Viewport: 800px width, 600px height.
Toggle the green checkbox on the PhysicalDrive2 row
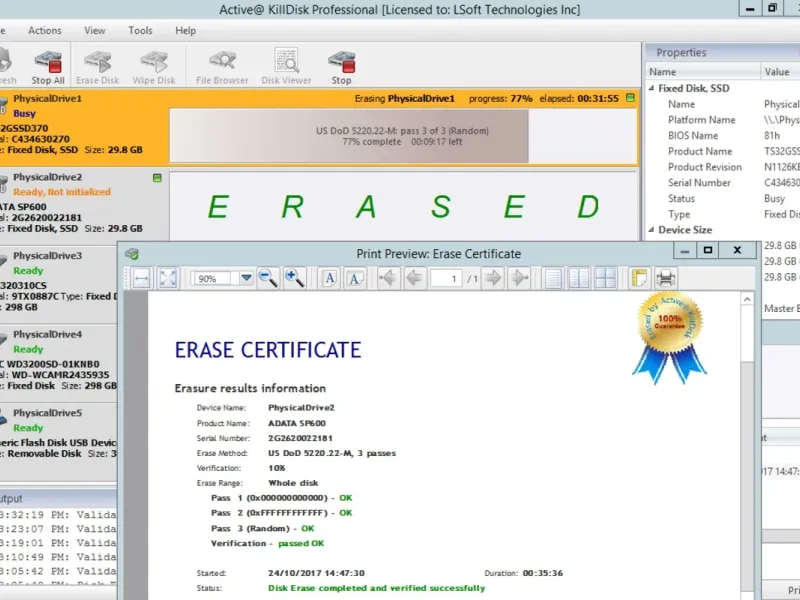tap(157, 178)
